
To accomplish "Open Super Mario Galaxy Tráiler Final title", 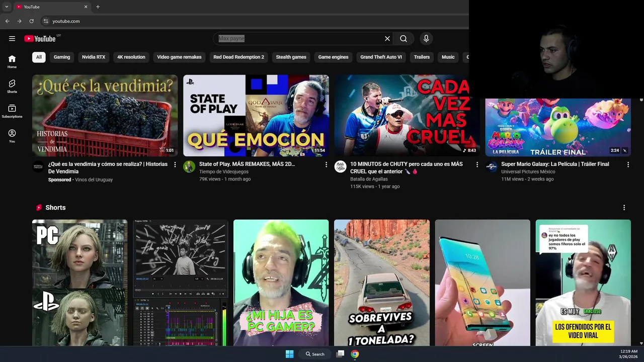I will (555, 164).
